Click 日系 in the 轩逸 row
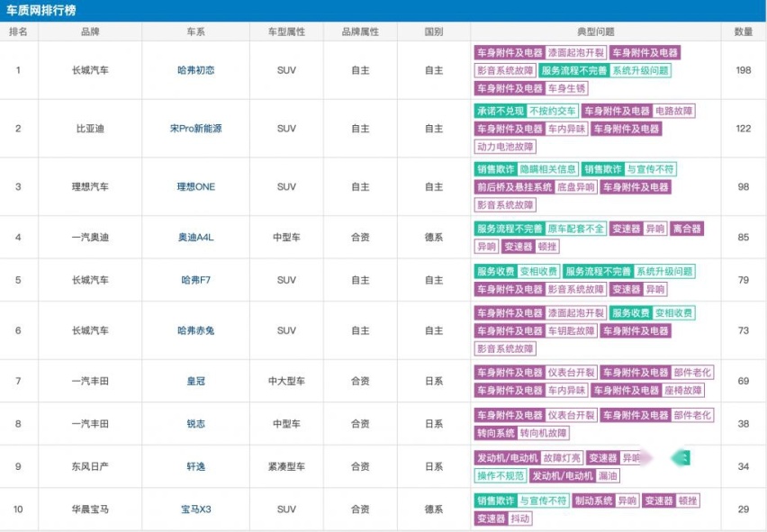Screen dimensions: 767x532 [433, 466]
